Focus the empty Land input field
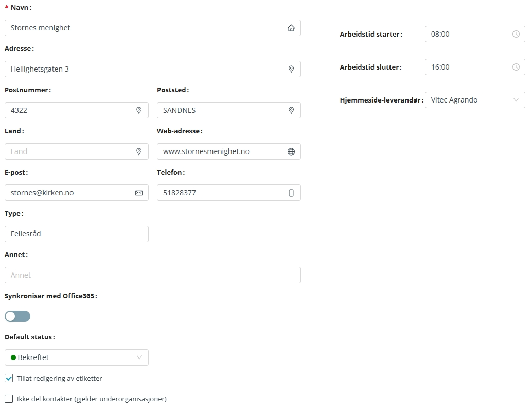The width and height of the screenshot is (532, 409). pyautogui.click(x=77, y=151)
